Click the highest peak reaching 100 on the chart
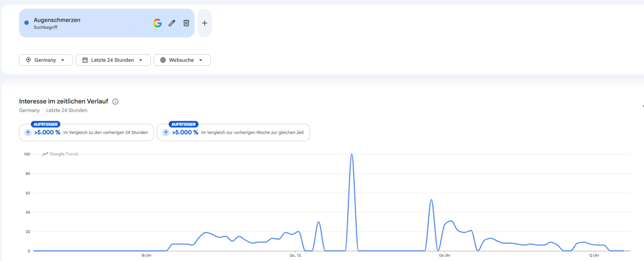This screenshot has height=261, width=644. 352,155
